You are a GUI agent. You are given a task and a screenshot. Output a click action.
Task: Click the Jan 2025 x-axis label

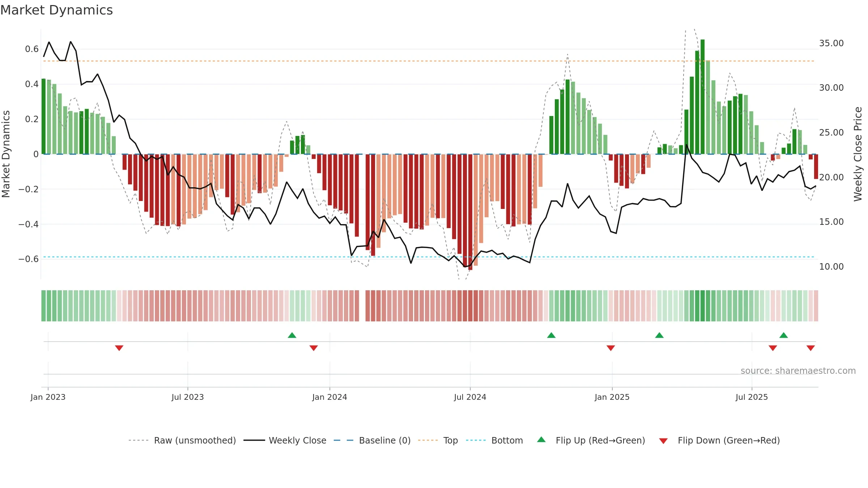612,397
